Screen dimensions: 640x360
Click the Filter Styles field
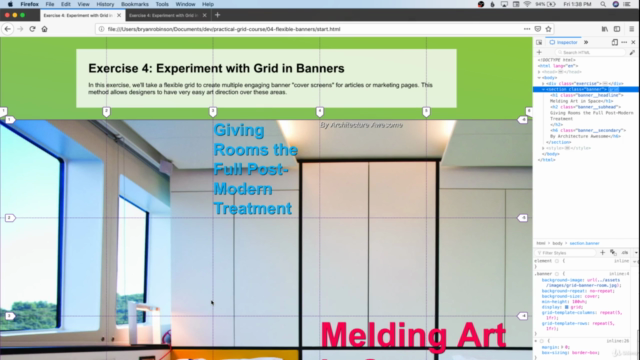point(565,253)
